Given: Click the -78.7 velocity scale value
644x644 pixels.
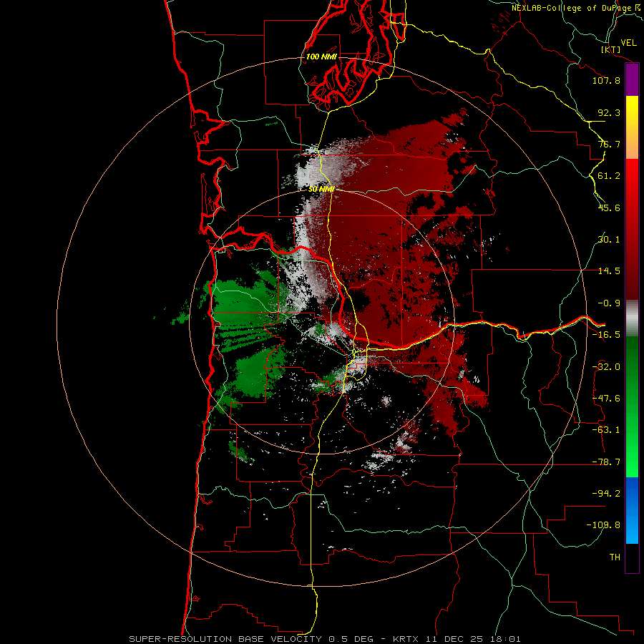Looking at the screenshot, I should tap(606, 462).
